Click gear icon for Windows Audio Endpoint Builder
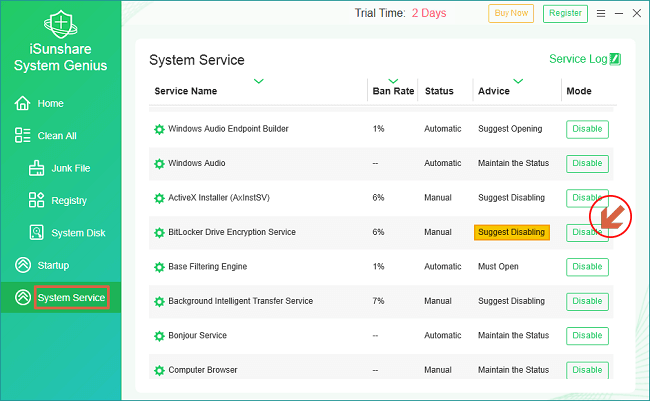Viewport: 650px width, 401px height. (x=159, y=129)
